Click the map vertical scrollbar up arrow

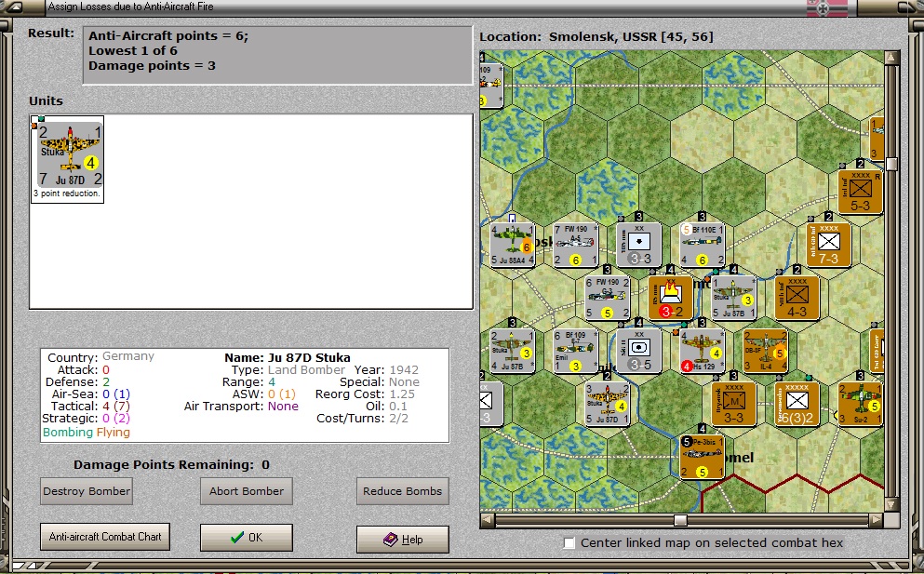891,58
